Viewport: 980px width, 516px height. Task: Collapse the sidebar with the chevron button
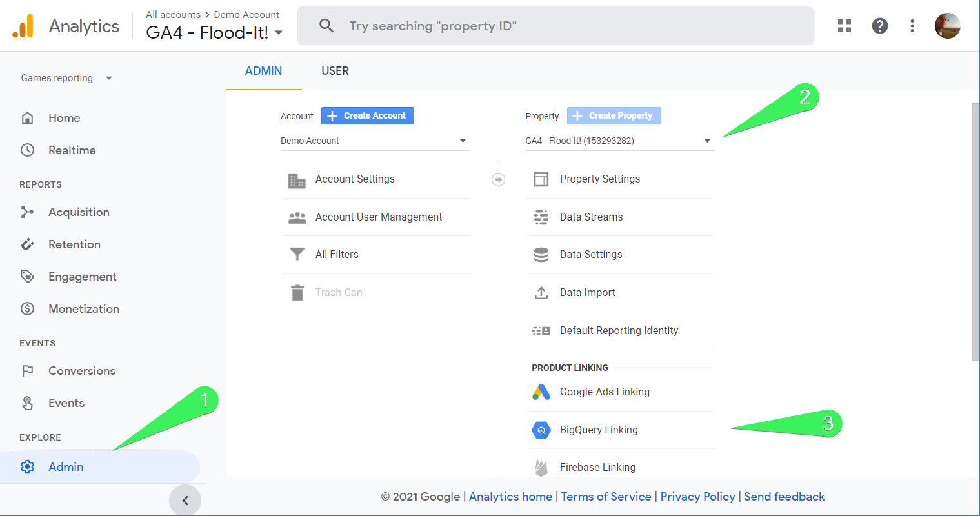(185, 501)
